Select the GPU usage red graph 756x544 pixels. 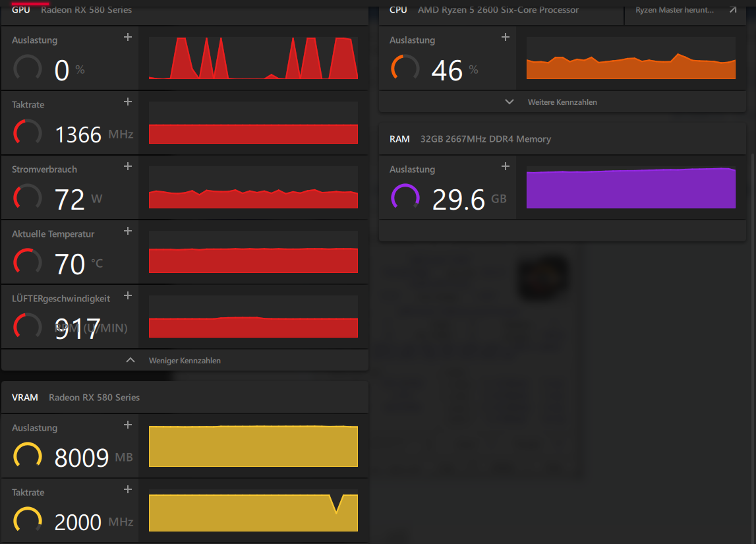click(253, 58)
